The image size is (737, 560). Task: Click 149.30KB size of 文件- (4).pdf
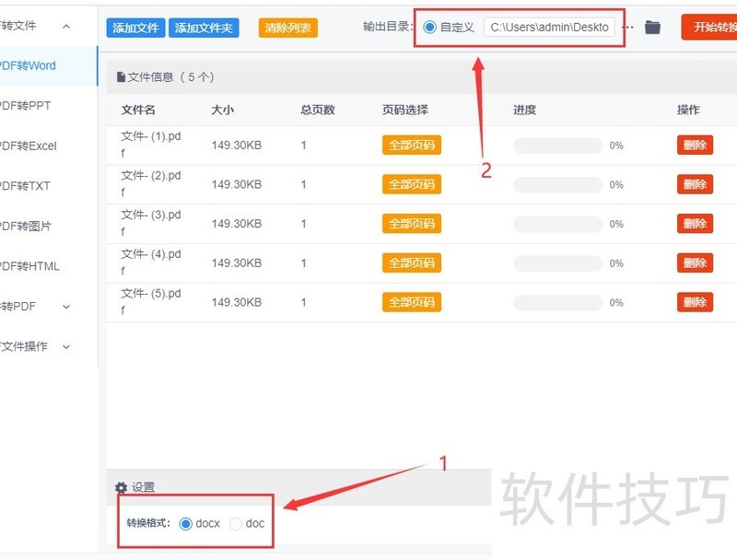(x=237, y=263)
